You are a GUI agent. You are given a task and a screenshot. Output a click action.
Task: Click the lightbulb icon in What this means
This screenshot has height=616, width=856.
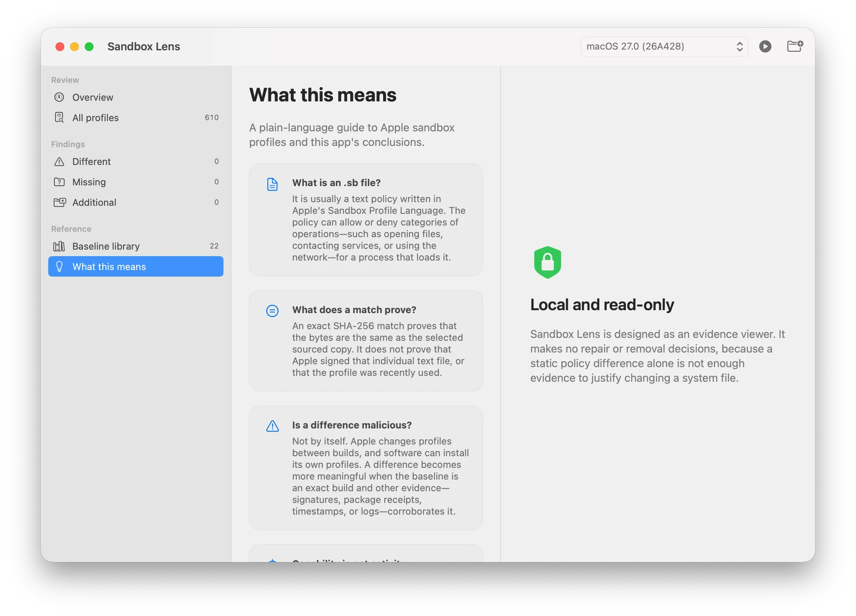pos(59,267)
